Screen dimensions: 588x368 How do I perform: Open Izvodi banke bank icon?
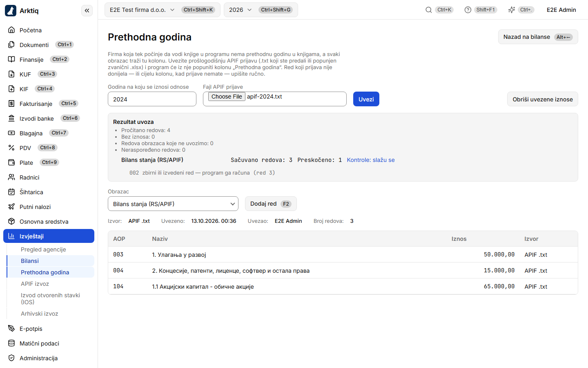click(x=11, y=118)
